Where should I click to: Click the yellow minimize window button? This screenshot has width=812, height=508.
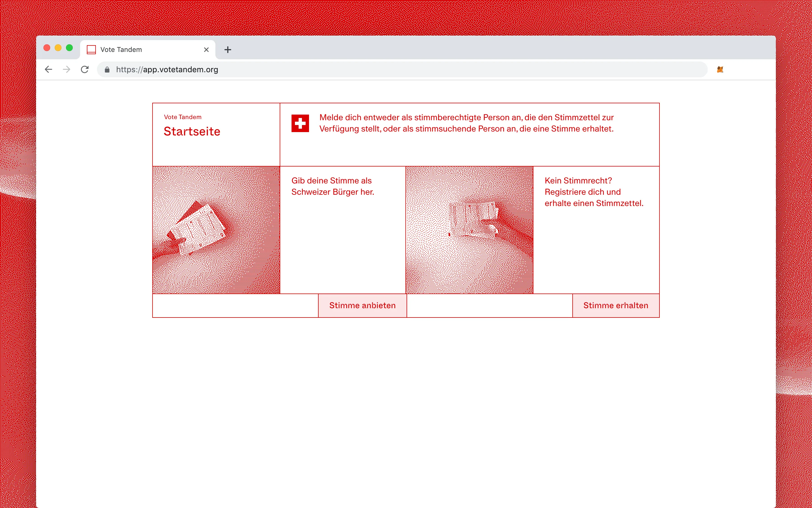tap(58, 48)
